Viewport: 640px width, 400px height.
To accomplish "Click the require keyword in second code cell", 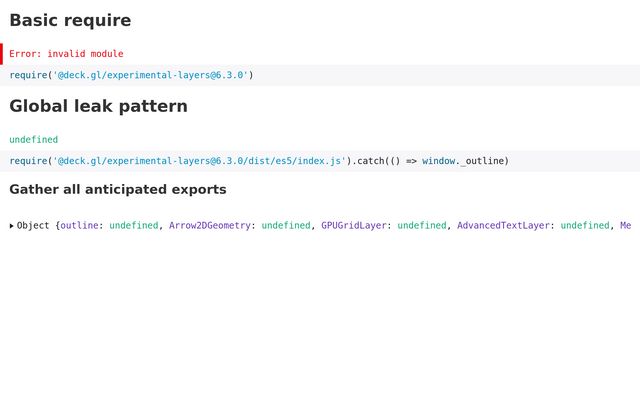I will click(28, 161).
